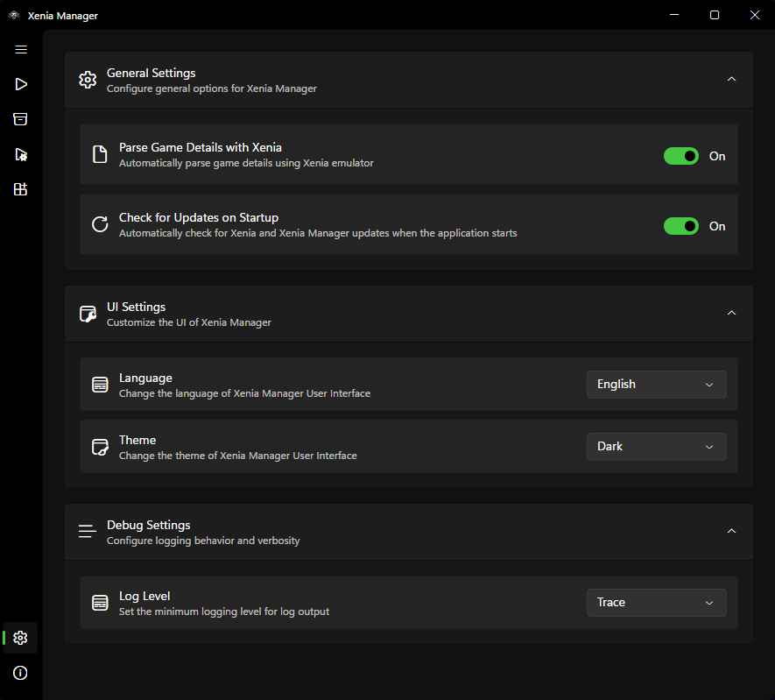Click the Theme row icon

(100, 447)
